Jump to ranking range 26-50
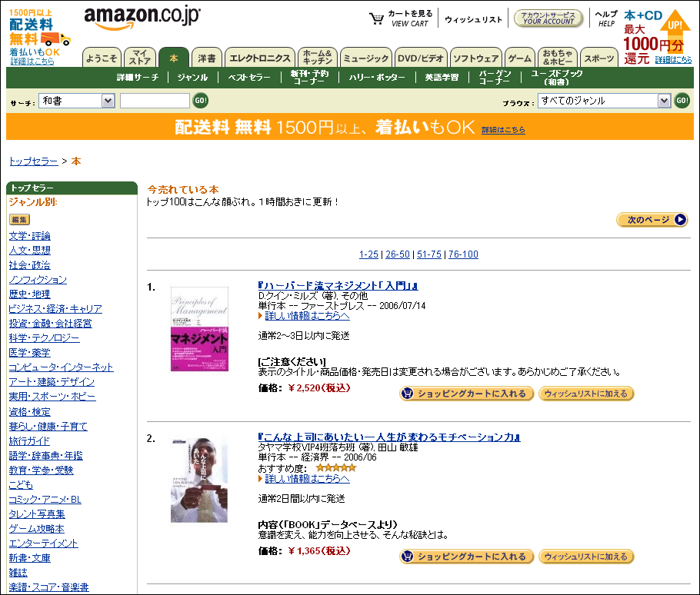This screenshot has height=595, width=700. [x=398, y=254]
